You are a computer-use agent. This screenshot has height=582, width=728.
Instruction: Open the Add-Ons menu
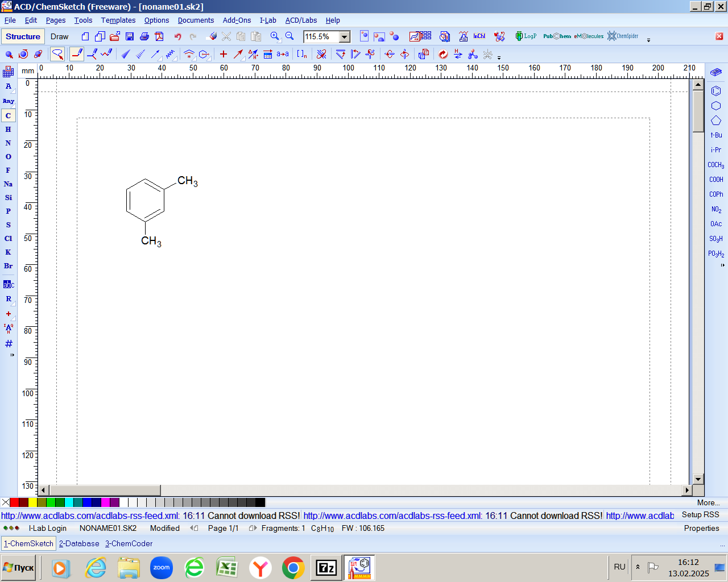click(237, 20)
